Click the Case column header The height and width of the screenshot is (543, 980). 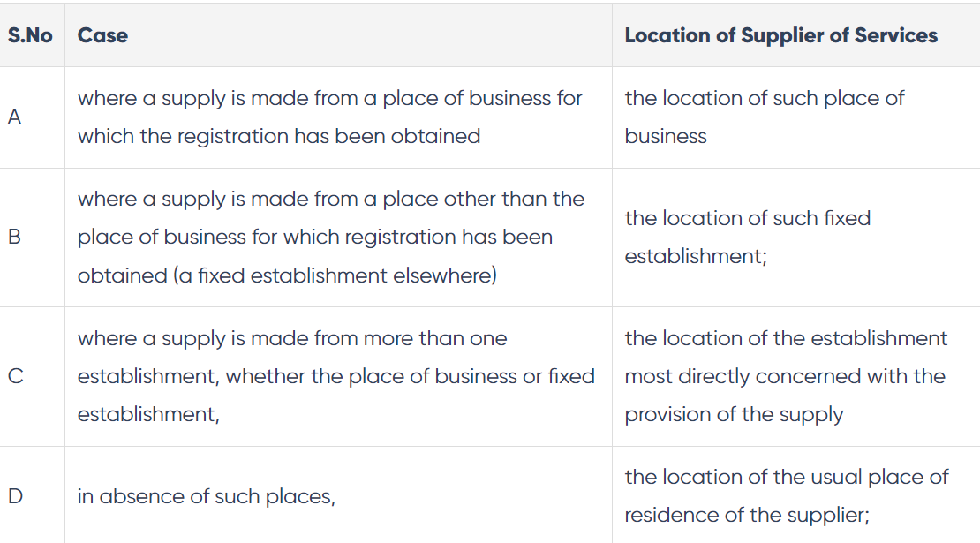(102, 35)
